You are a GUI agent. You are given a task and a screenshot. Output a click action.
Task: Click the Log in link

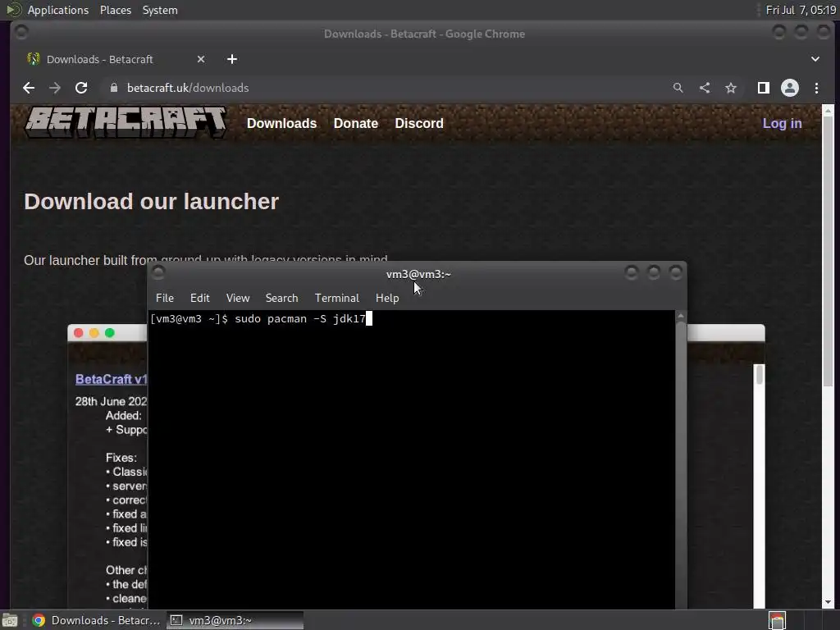click(782, 123)
